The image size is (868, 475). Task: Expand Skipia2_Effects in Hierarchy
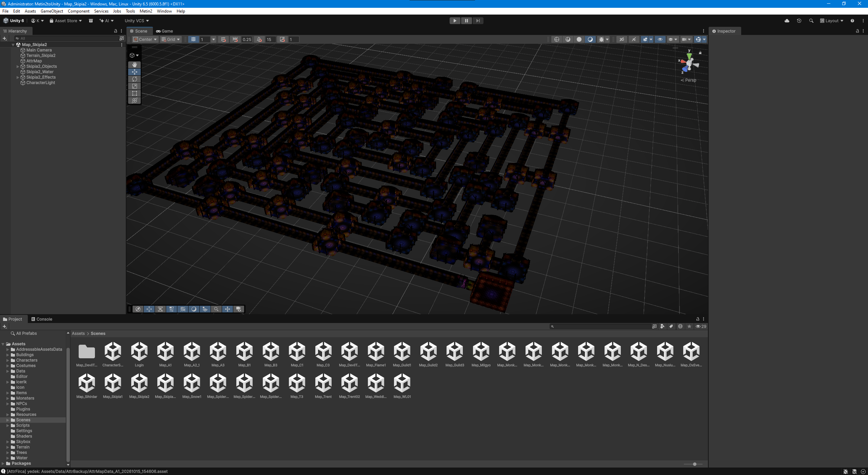point(18,77)
